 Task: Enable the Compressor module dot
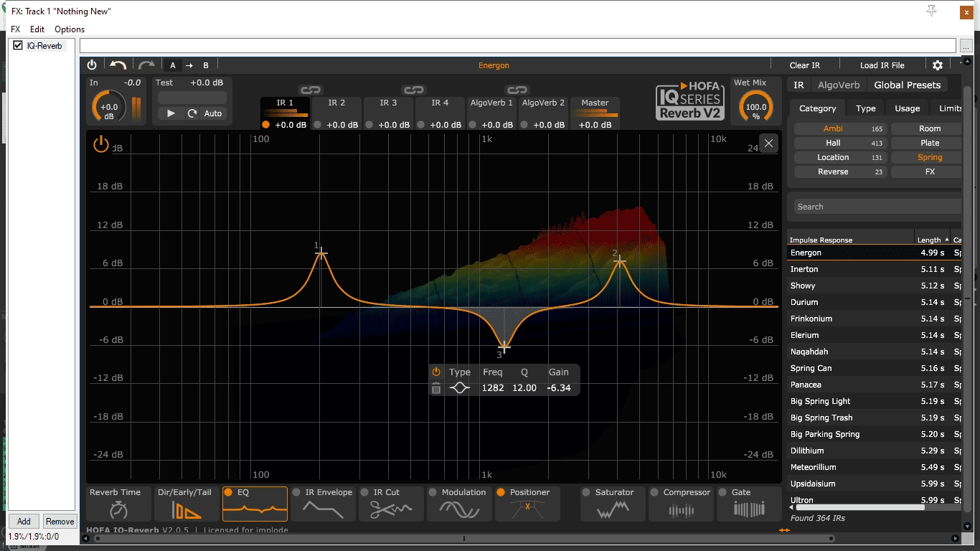click(654, 492)
